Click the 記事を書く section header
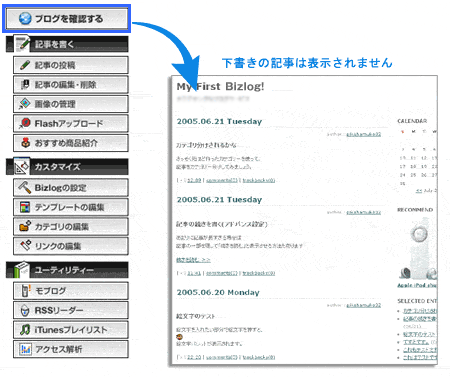This screenshot has height=377, width=450. tap(67, 44)
